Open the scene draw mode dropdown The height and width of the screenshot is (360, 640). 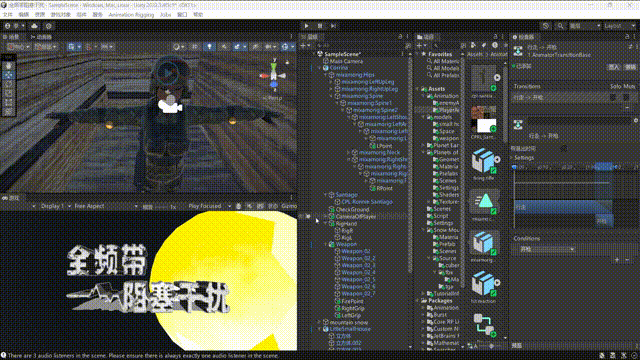178,47
